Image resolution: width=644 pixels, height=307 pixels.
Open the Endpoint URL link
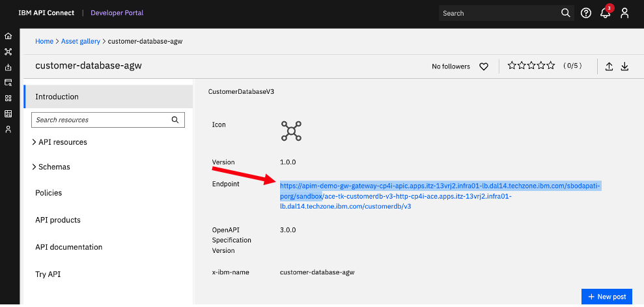[440, 196]
